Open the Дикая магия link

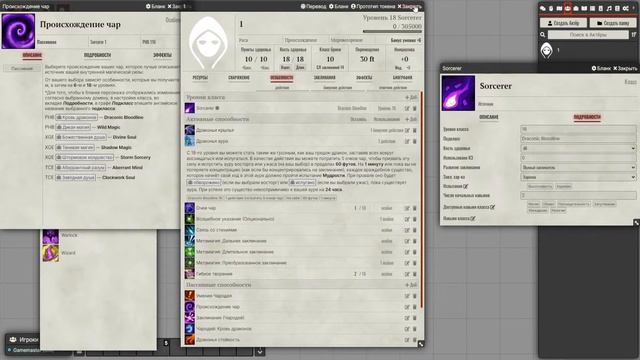[x=73, y=127]
